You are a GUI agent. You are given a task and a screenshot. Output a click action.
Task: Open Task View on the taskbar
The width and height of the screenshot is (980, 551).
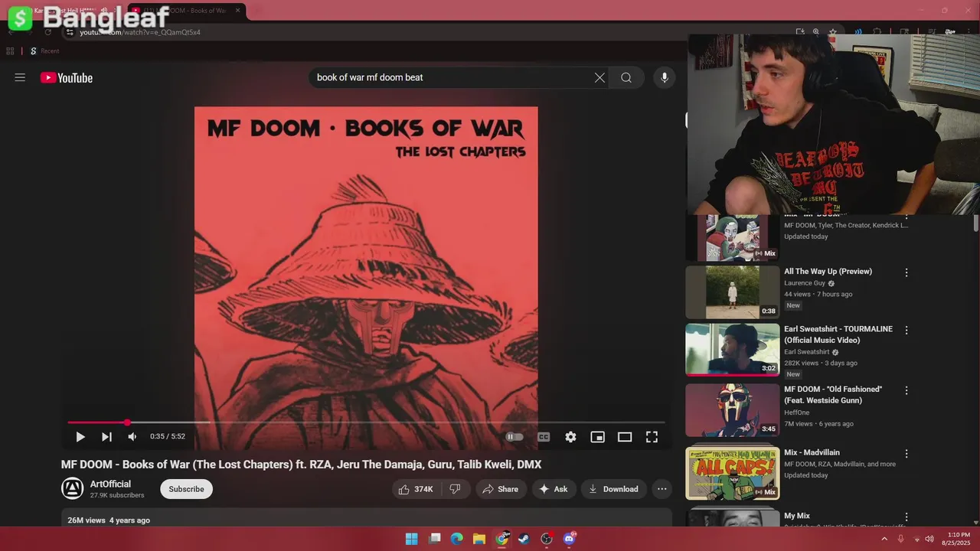(x=435, y=539)
